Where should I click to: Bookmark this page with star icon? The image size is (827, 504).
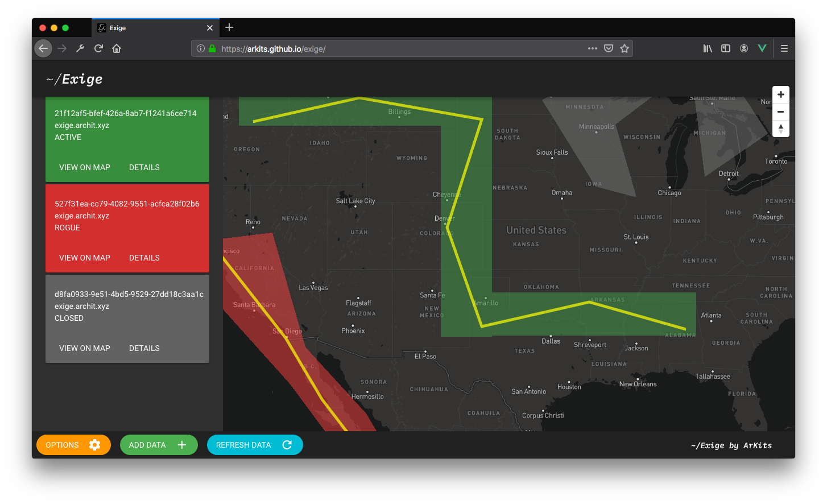click(x=625, y=49)
